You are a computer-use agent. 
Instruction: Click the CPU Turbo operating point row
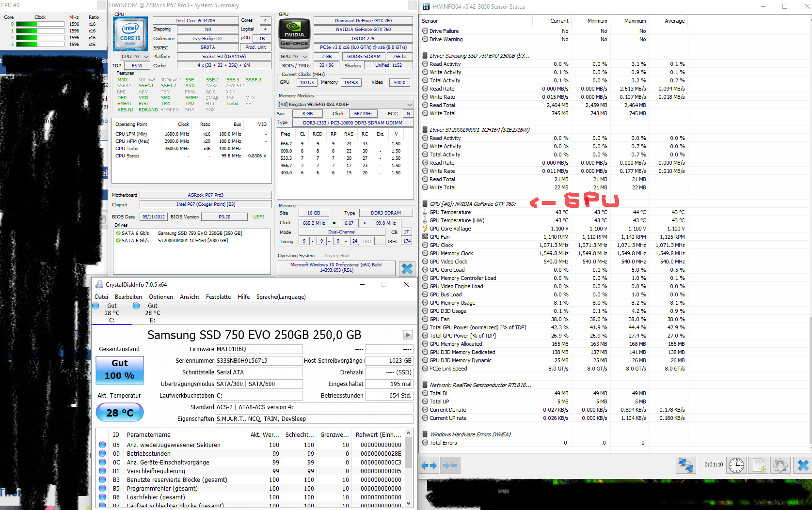coord(191,149)
